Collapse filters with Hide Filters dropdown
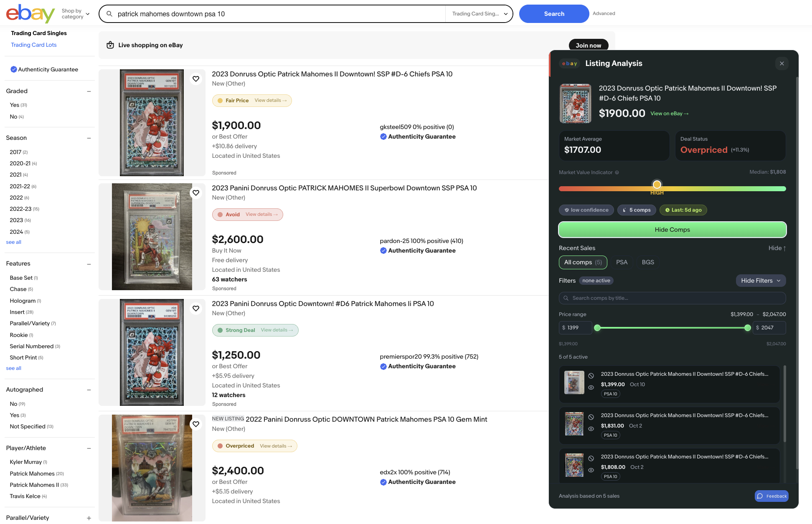Screen dimensions: 812x524 [x=761, y=281]
